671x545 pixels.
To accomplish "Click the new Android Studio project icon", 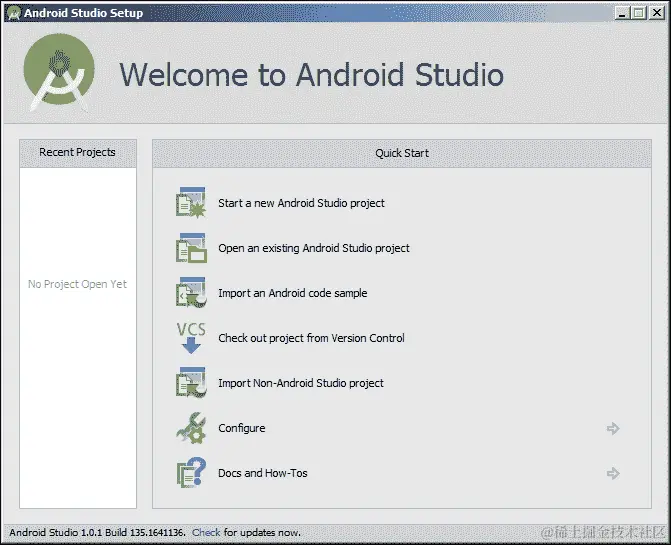I will [191, 202].
